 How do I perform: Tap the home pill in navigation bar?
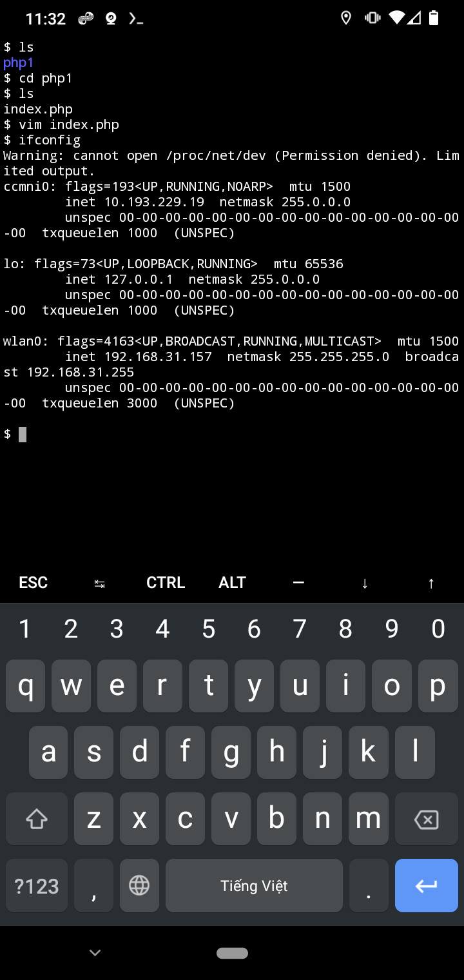pyautogui.click(x=232, y=953)
